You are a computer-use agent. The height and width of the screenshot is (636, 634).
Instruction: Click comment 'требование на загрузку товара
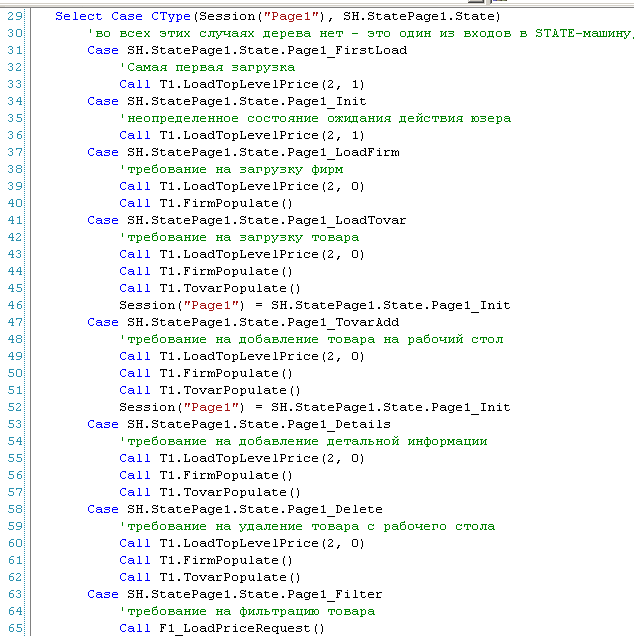coord(239,237)
